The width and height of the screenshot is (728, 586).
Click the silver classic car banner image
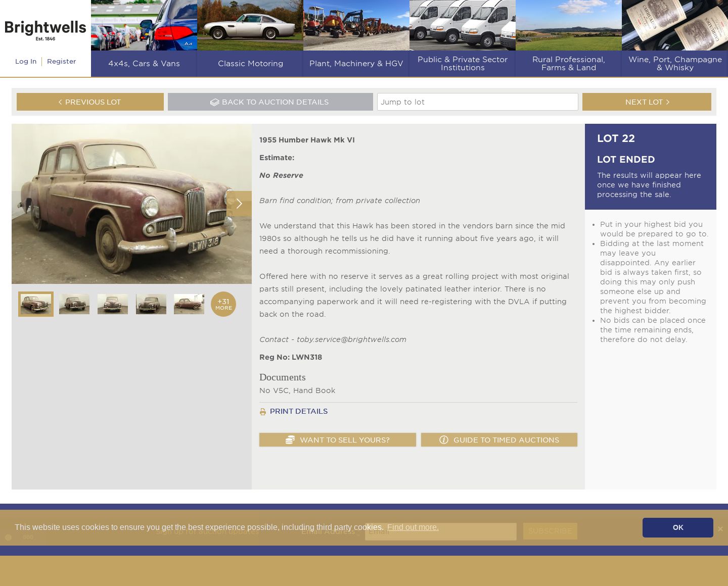250,25
